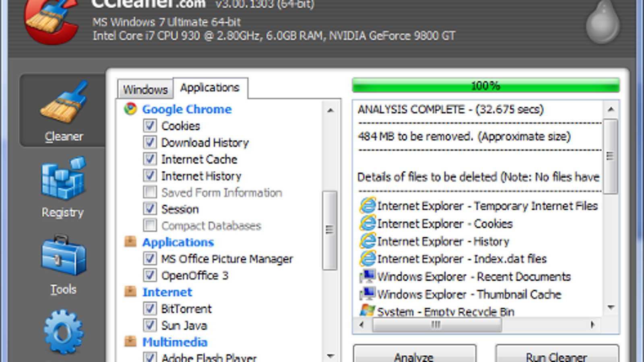
Task: Switch to the Windows tab
Action: point(145,89)
